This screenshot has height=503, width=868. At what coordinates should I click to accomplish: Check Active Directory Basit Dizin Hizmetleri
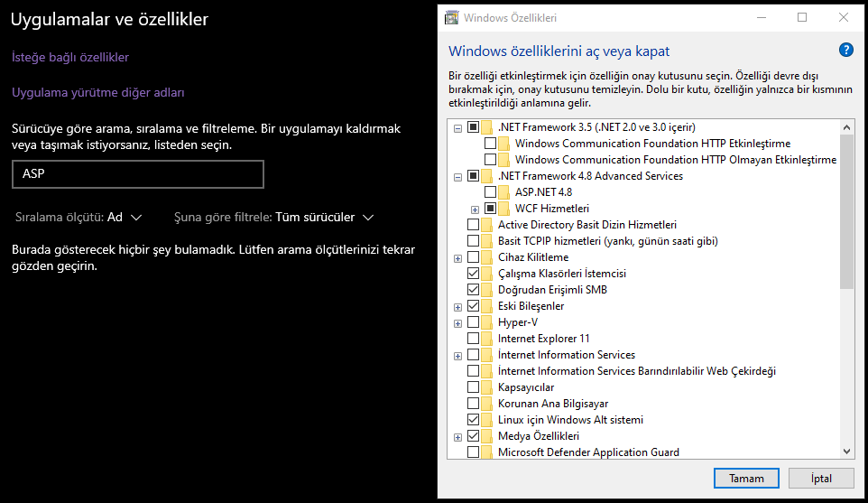(473, 224)
